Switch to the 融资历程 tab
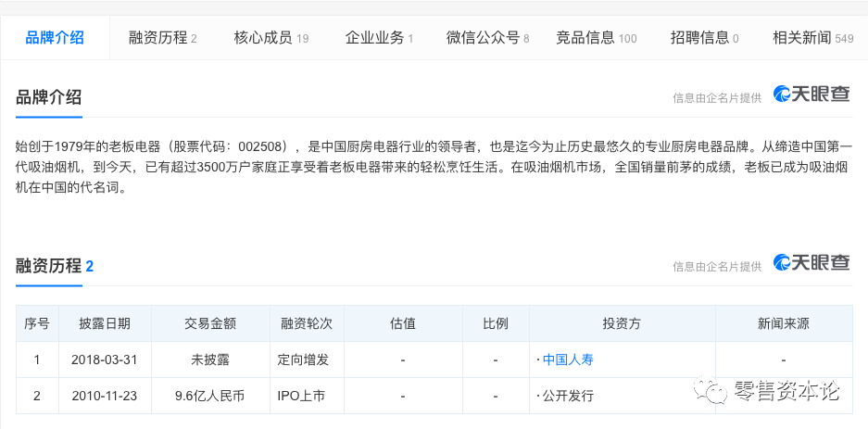 click(162, 38)
